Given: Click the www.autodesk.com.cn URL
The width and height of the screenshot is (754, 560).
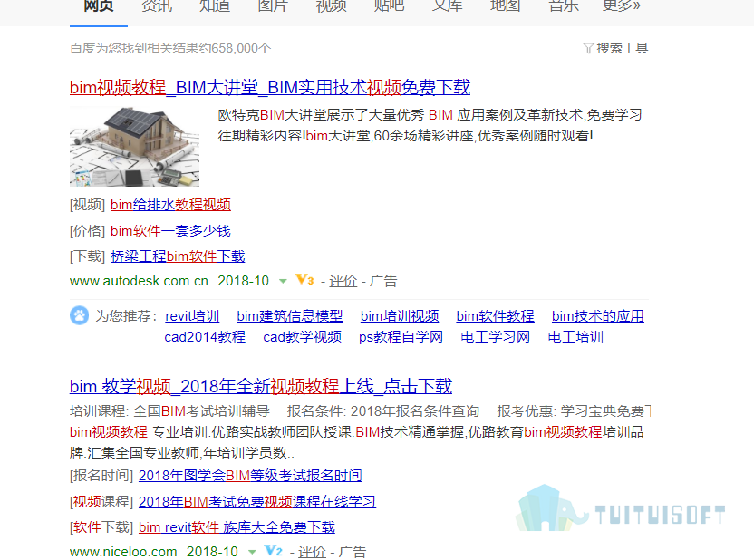Looking at the screenshot, I should (139, 281).
